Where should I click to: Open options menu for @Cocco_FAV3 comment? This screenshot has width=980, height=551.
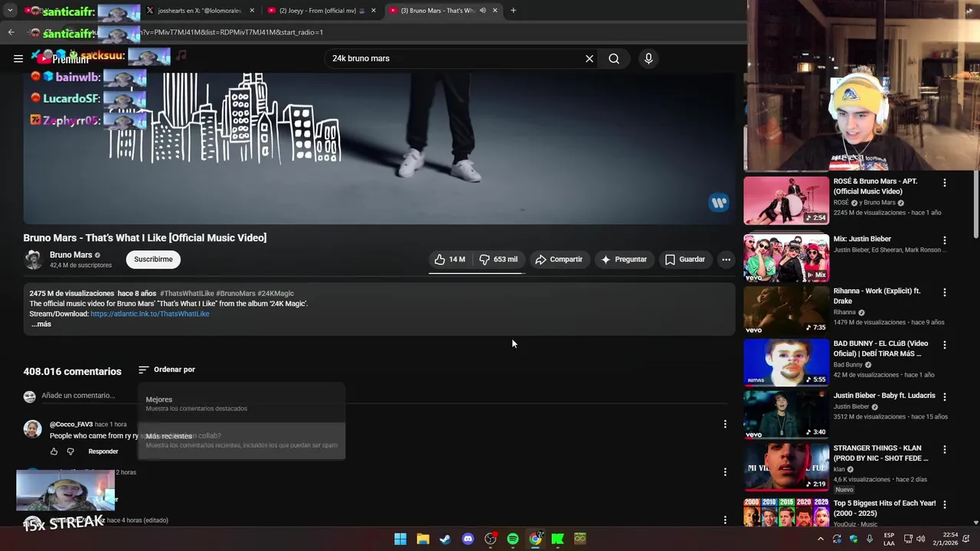(725, 424)
